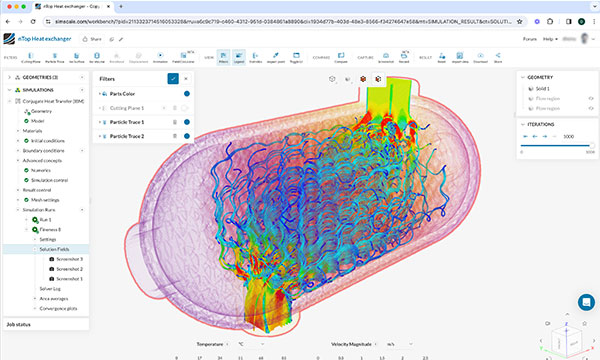600x360 pixels.
Task: Click the browser address bar
Action: 283,22
